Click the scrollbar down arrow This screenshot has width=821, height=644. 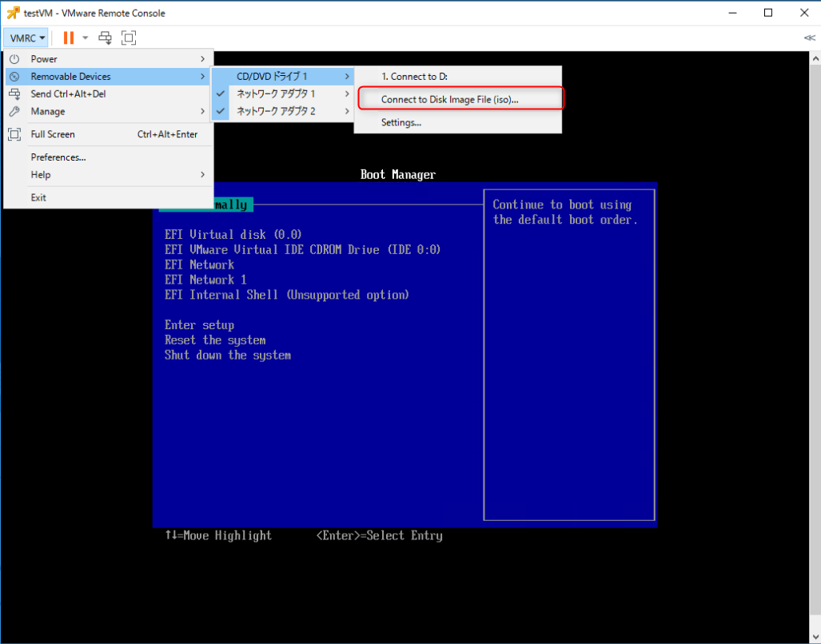pos(815,636)
